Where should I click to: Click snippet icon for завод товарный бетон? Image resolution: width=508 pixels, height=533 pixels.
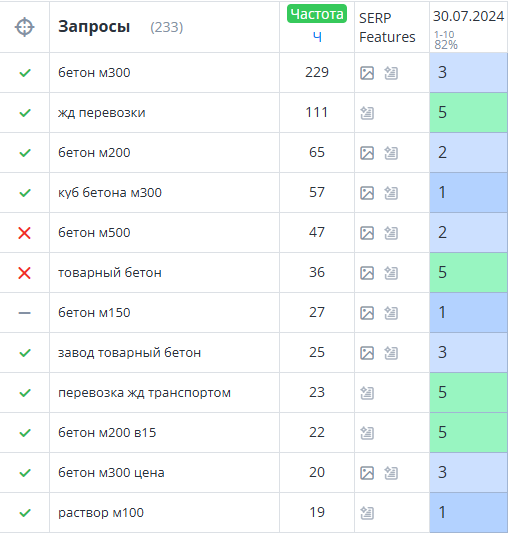(391, 353)
